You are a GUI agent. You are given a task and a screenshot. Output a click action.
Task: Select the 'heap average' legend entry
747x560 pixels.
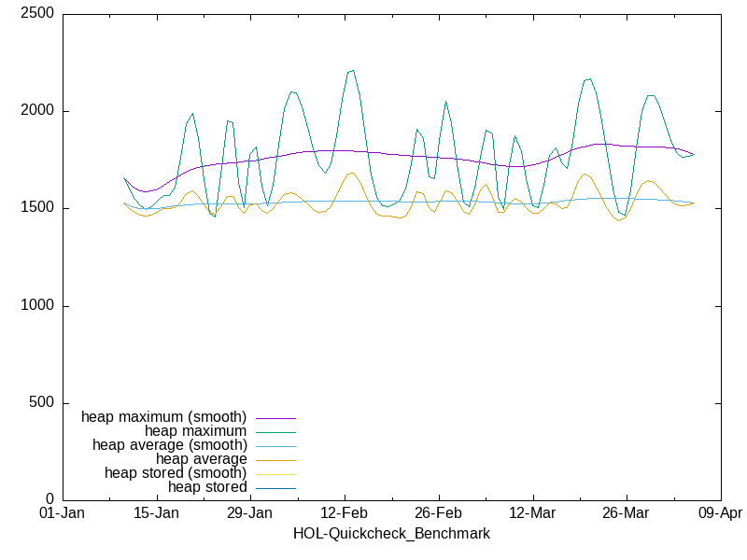coord(201,459)
